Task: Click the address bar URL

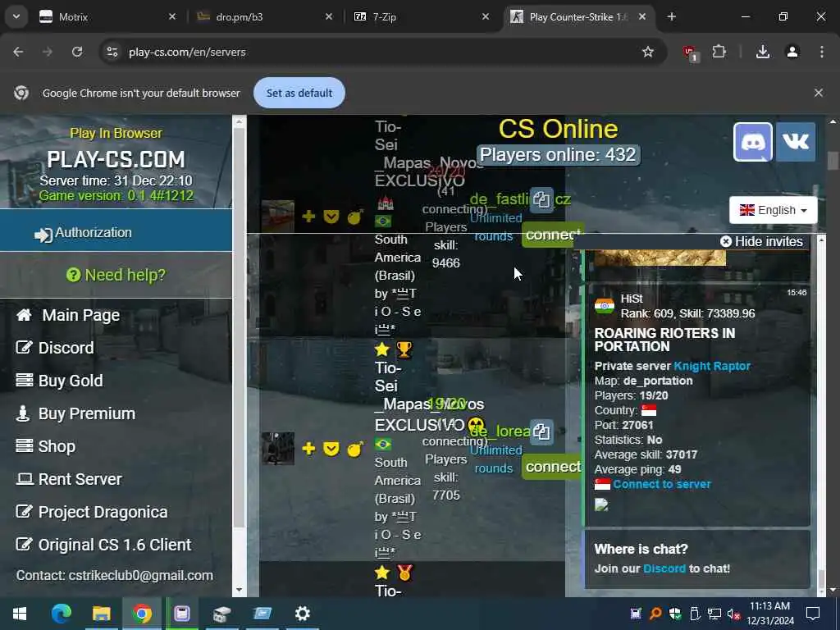Action: coord(187,52)
